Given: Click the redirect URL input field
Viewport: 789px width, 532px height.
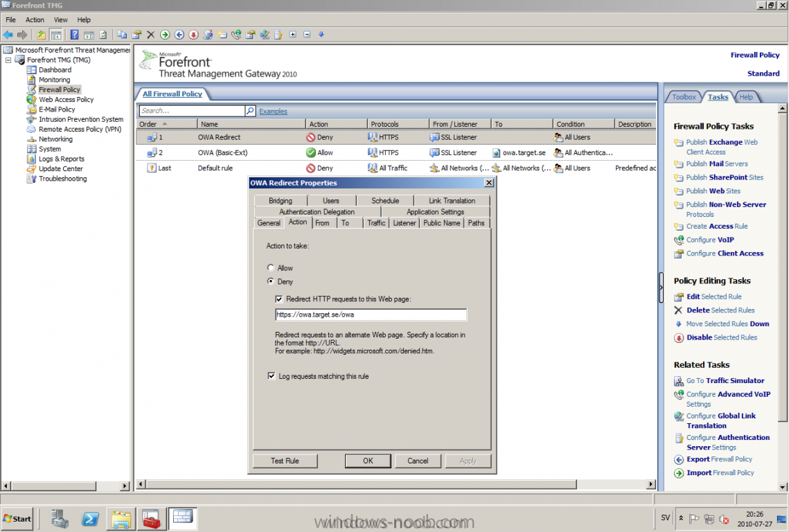Looking at the screenshot, I should 371,314.
